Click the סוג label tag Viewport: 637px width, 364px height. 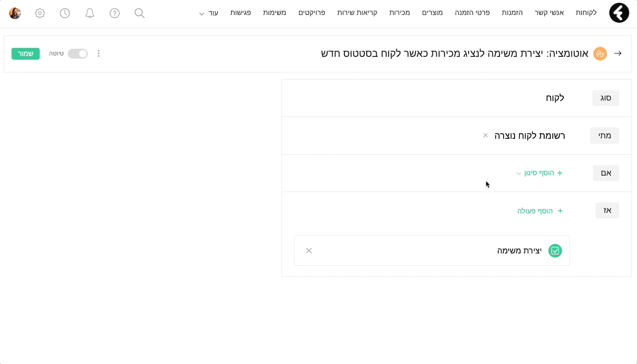click(x=606, y=98)
